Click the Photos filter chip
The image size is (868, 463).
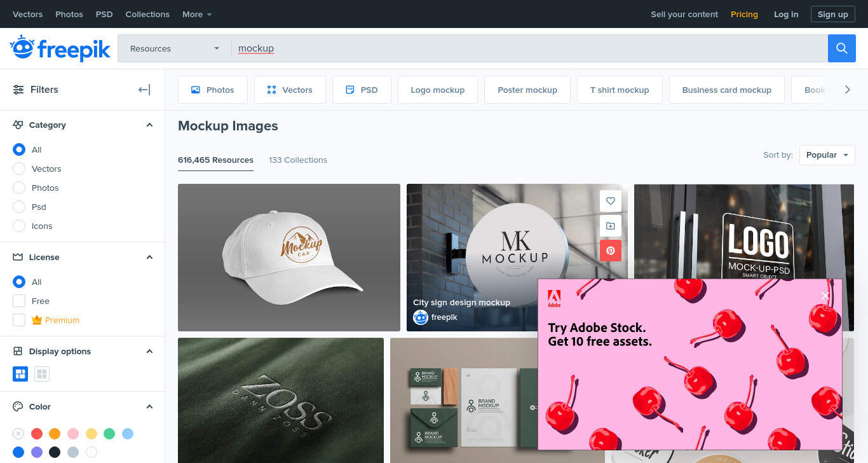point(213,90)
